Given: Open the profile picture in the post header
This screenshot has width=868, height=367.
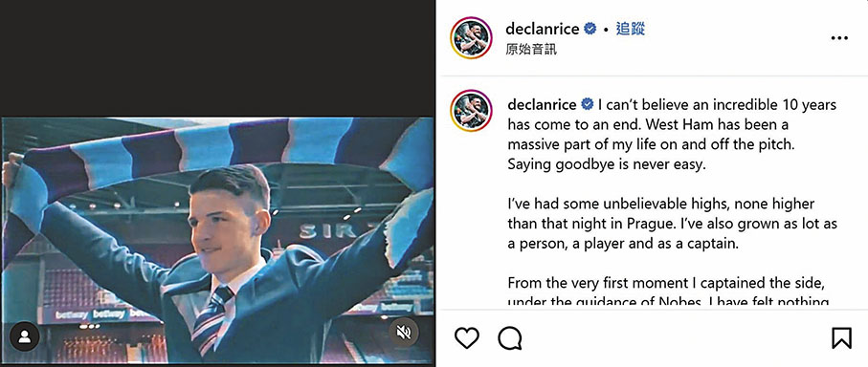Looking at the screenshot, I should pyautogui.click(x=471, y=37).
